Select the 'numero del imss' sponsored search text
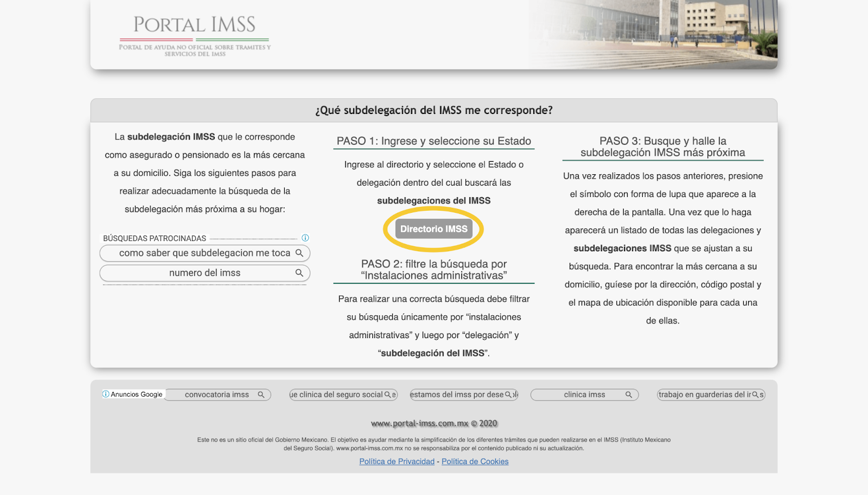 click(205, 273)
